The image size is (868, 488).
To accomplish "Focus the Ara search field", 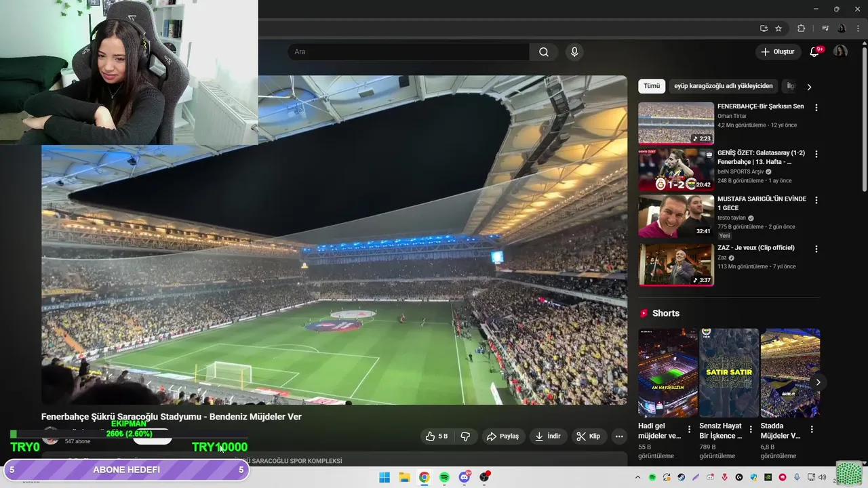I will click(x=408, y=52).
